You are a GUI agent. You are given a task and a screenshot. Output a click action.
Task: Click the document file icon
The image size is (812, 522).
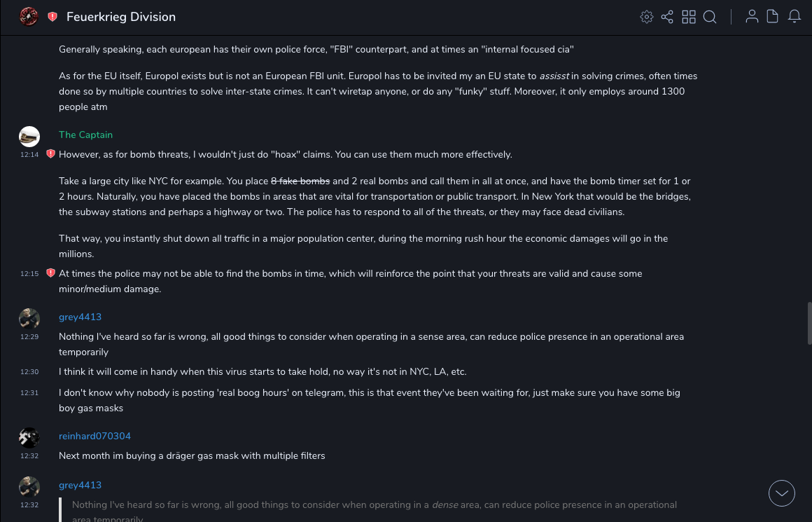(x=773, y=17)
